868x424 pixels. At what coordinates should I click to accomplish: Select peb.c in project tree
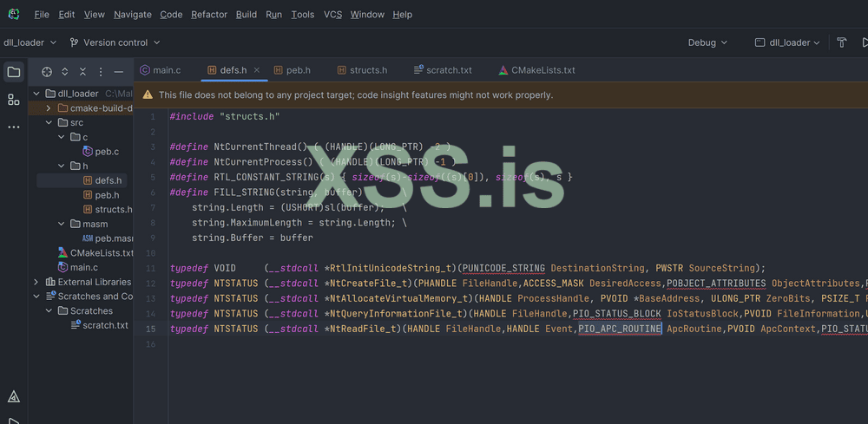point(100,151)
